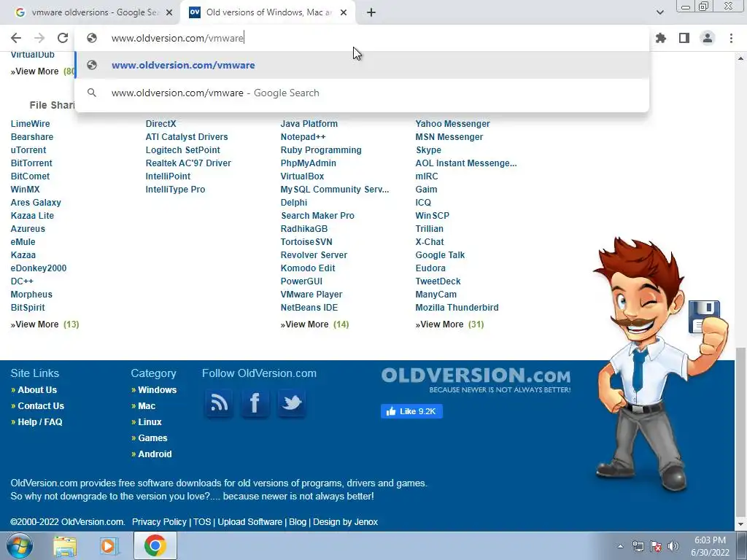Viewport: 747px width, 560px height.
Task: Open the tab search chevron
Action: tap(659, 12)
